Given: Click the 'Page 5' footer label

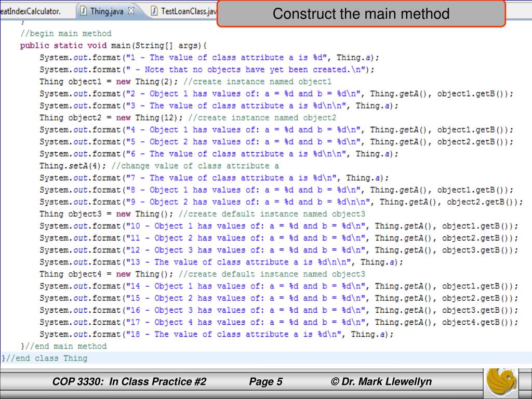Looking at the screenshot, I should [x=265, y=382].
